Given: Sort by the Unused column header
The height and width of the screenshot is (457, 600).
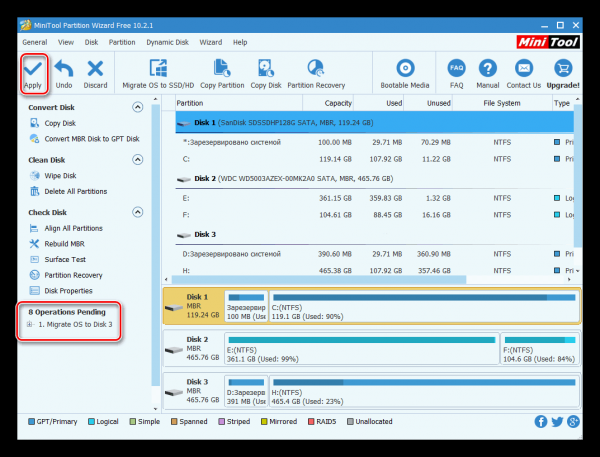Looking at the screenshot, I should coord(428,103).
